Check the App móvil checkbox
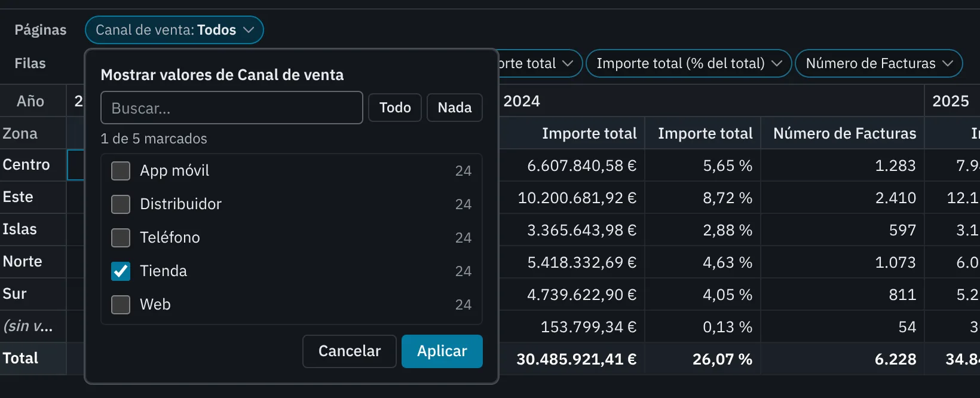980x398 pixels. (x=121, y=171)
